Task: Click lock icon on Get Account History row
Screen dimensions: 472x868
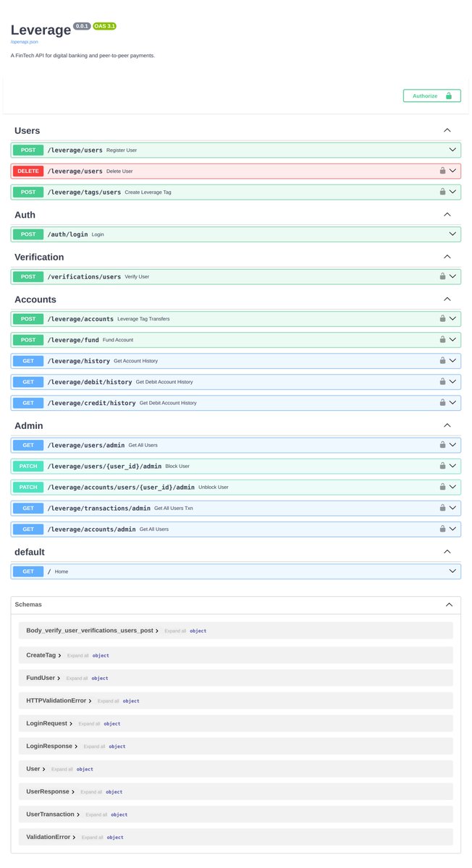Action: [442, 360]
